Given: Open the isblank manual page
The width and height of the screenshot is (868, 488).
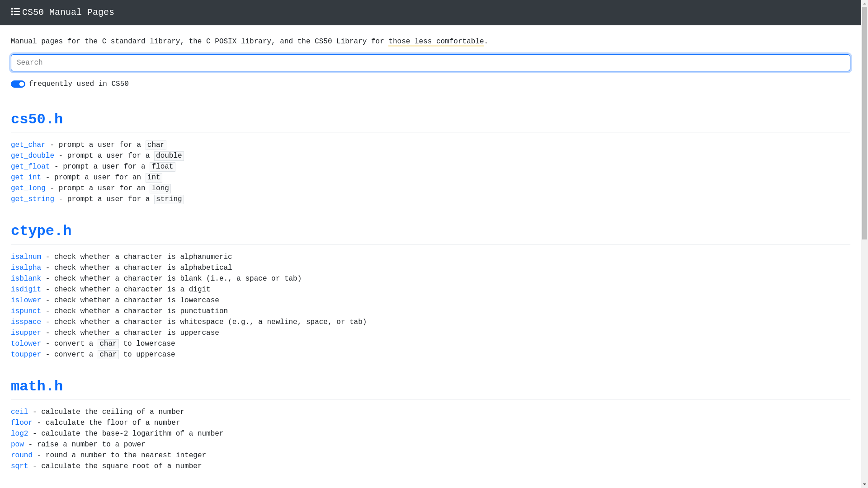Looking at the screenshot, I should click(26, 279).
